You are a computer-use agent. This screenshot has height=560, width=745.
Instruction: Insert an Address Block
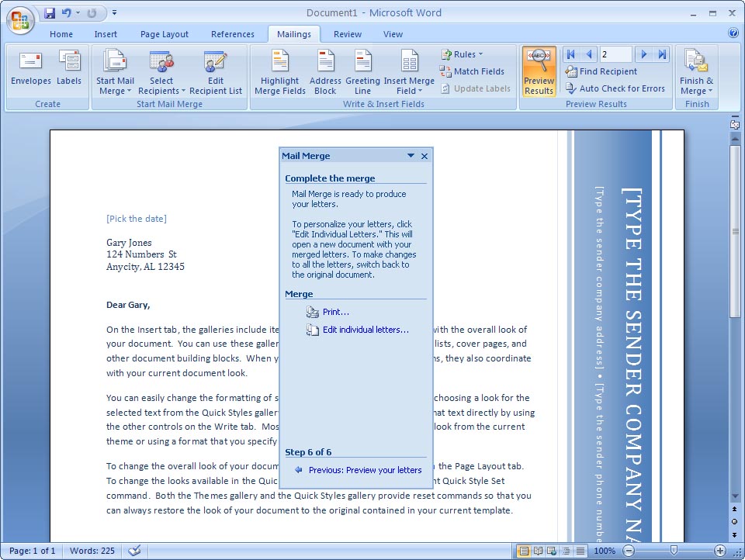(325, 73)
